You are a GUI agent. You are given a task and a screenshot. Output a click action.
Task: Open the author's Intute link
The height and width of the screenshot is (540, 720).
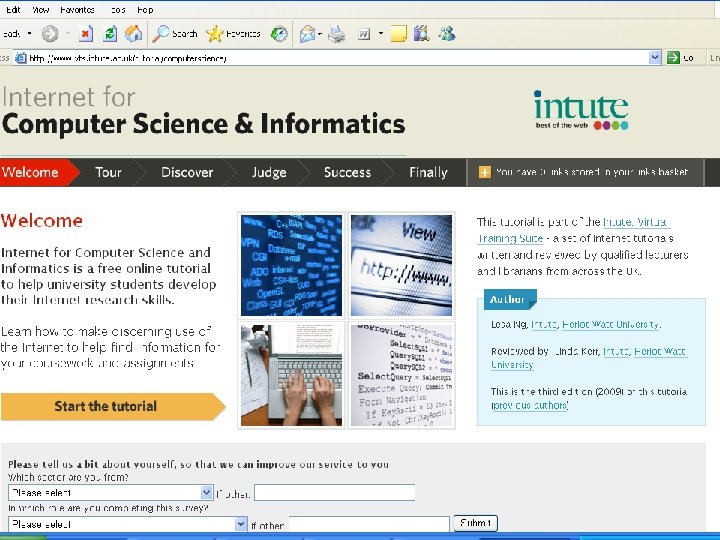point(544,324)
